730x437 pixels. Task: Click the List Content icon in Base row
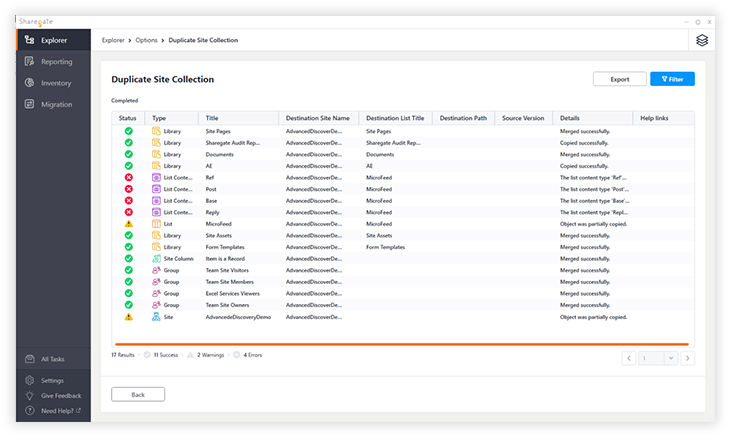click(156, 201)
